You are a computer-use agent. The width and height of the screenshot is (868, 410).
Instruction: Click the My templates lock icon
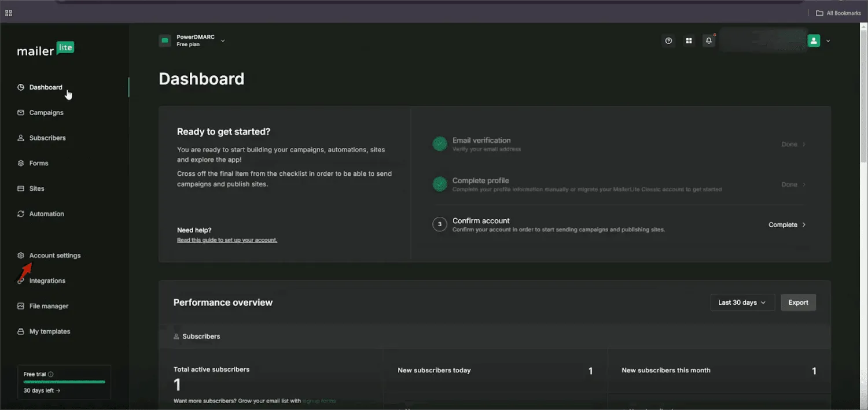pyautogui.click(x=21, y=331)
